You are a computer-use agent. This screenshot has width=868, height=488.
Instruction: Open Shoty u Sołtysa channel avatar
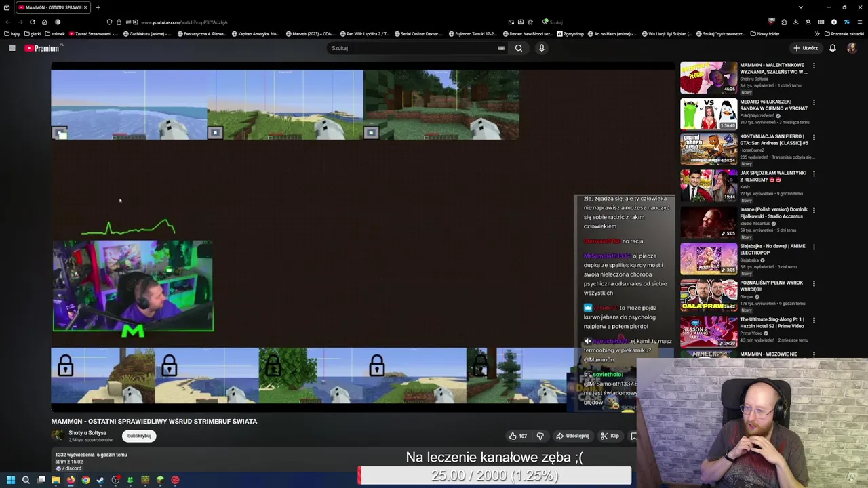(x=58, y=436)
